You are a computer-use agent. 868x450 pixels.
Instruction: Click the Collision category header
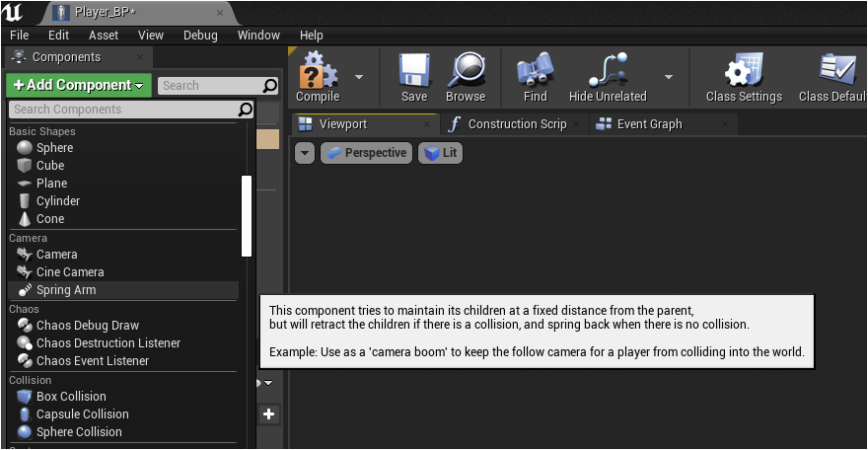click(x=30, y=380)
